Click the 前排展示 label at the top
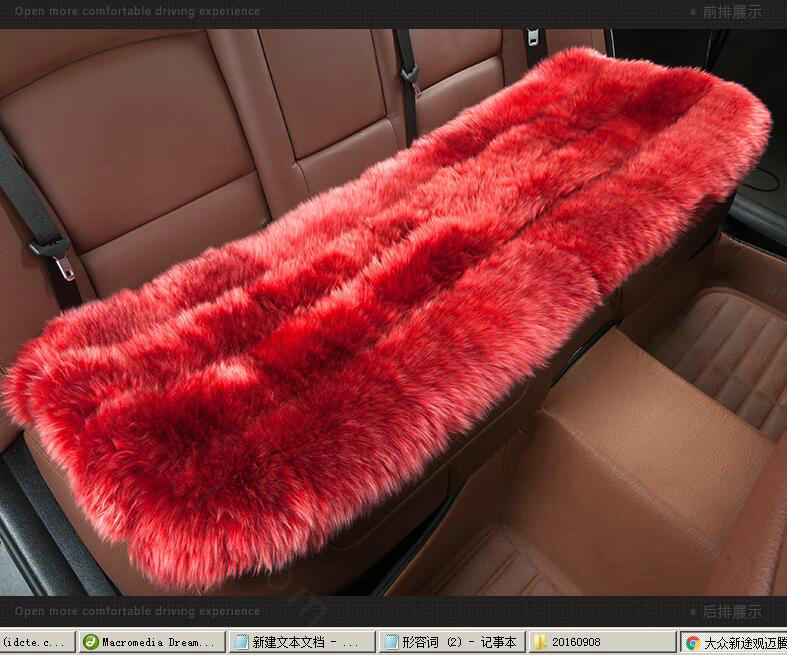 [x=732, y=12]
